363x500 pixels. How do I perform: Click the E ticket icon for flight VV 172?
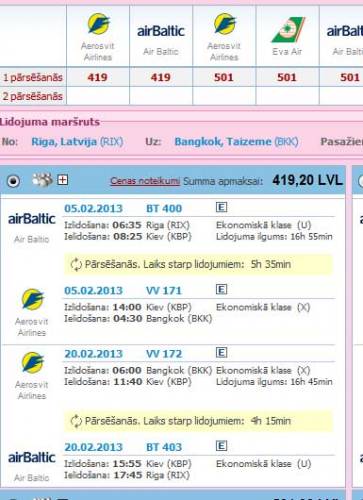pos(221,352)
